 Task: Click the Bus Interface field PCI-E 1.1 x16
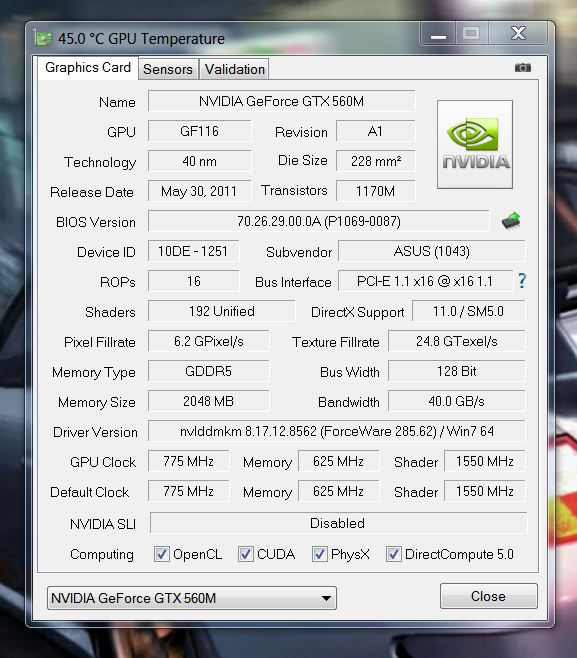point(425,281)
